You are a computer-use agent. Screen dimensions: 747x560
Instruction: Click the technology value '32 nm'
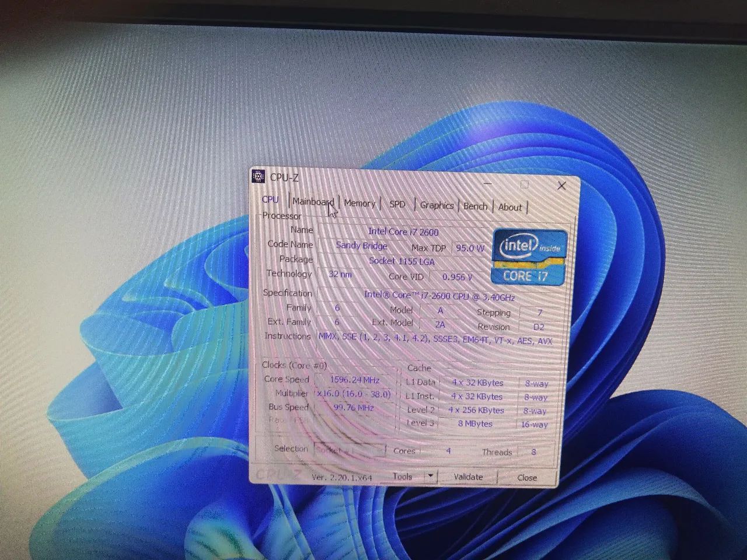tap(340, 274)
